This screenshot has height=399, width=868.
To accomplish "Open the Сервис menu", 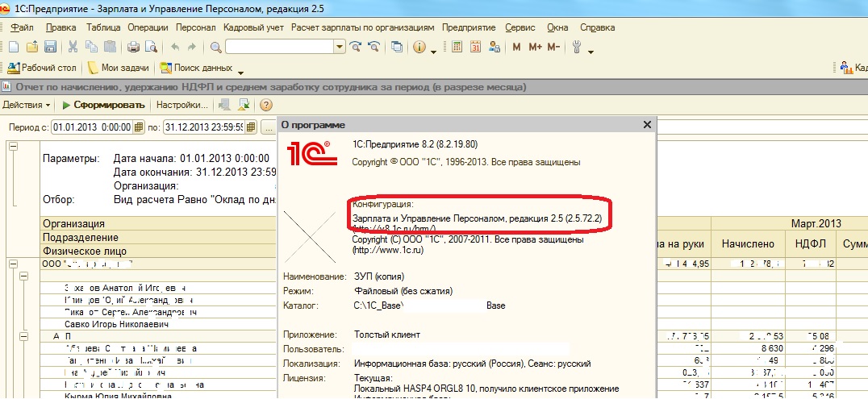I will [520, 27].
